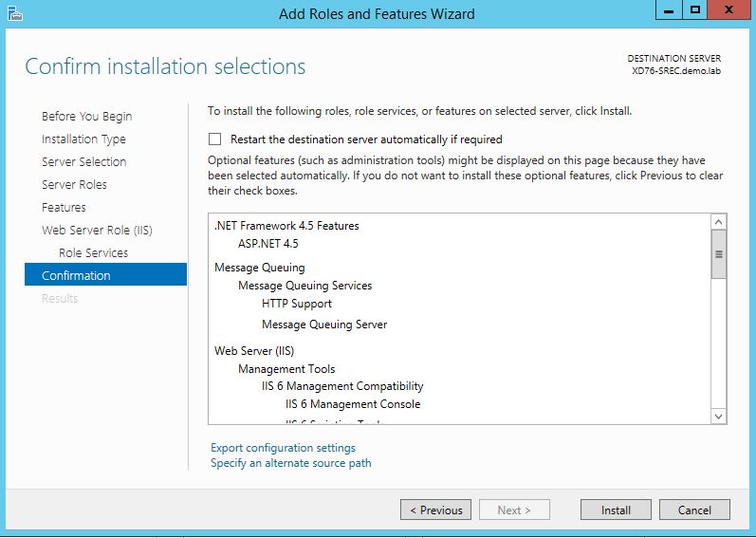This screenshot has height=538, width=756.
Task: Select the highlighted Confirmation step
Action: click(x=76, y=276)
